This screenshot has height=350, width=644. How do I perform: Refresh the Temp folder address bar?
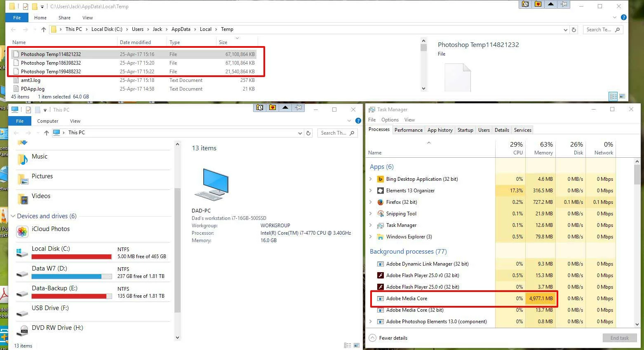[574, 30]
